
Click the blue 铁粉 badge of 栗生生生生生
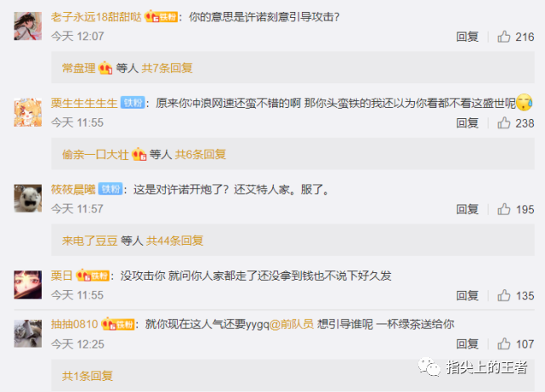click(x=133, y=103)
